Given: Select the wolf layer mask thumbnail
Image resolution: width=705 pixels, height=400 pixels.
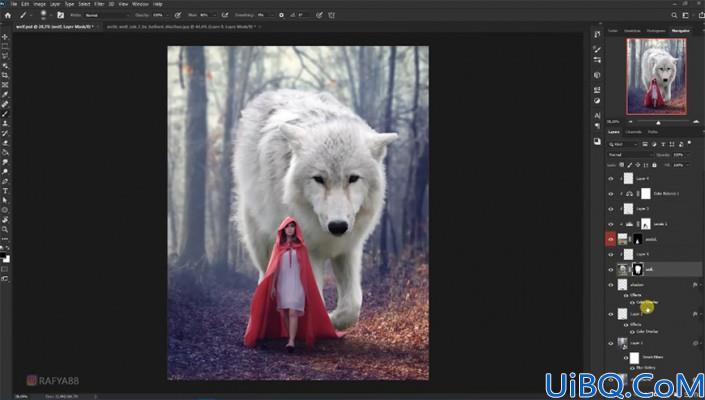Looking at the screenshot, I should (x=637, y=269).
